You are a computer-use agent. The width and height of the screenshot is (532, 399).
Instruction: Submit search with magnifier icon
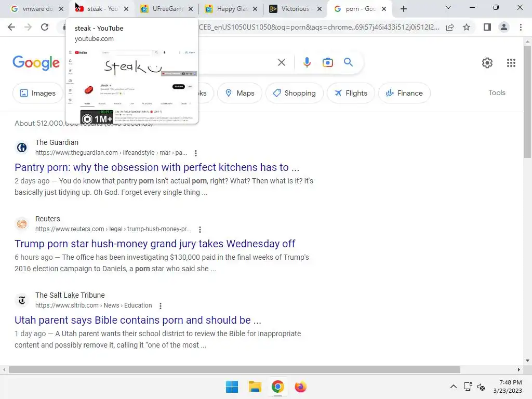pyautogui.click(x=348, y=62)
